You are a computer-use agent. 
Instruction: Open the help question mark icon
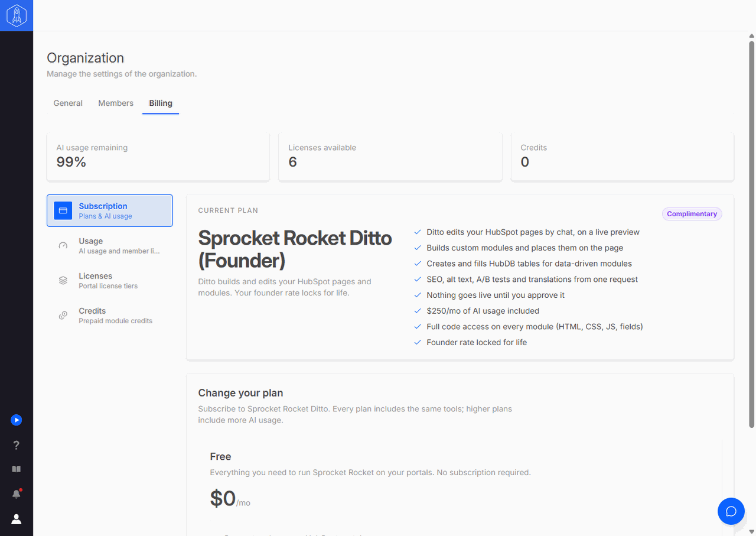click(17, 445)
